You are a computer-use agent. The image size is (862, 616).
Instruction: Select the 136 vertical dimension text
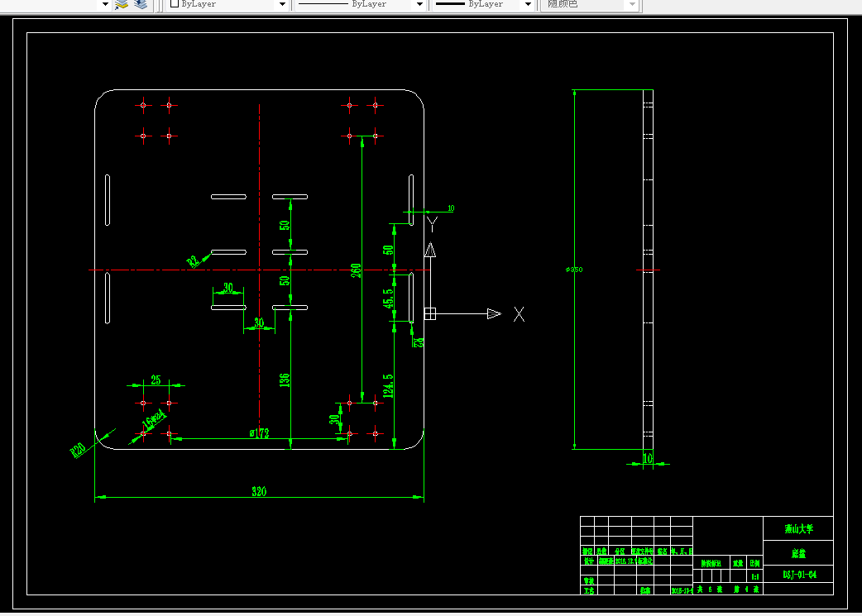coord(285,380)
